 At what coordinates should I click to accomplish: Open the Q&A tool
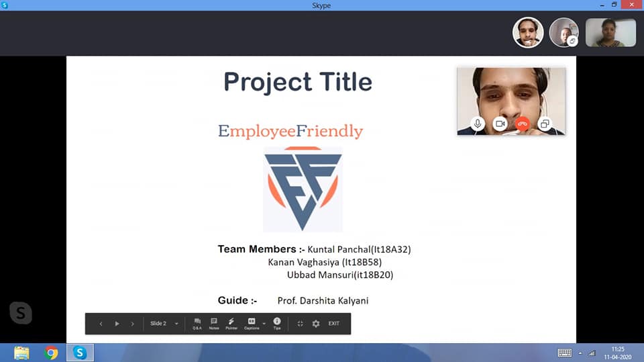[197, 324]
